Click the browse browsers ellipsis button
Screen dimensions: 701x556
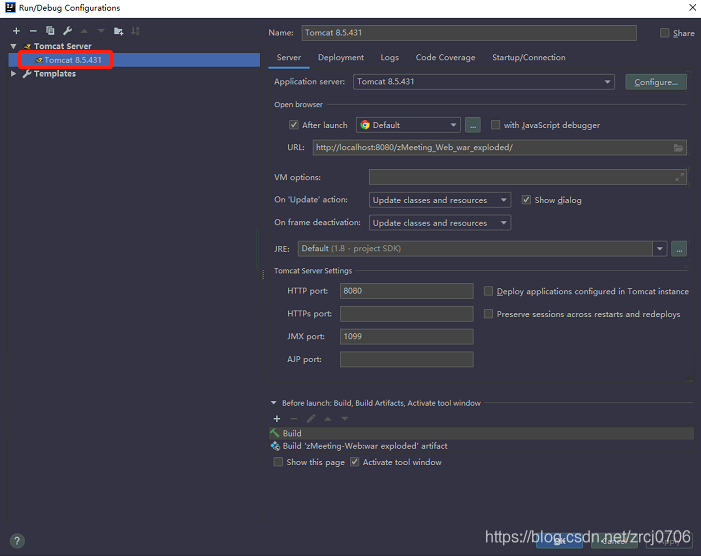click(473, 125)
